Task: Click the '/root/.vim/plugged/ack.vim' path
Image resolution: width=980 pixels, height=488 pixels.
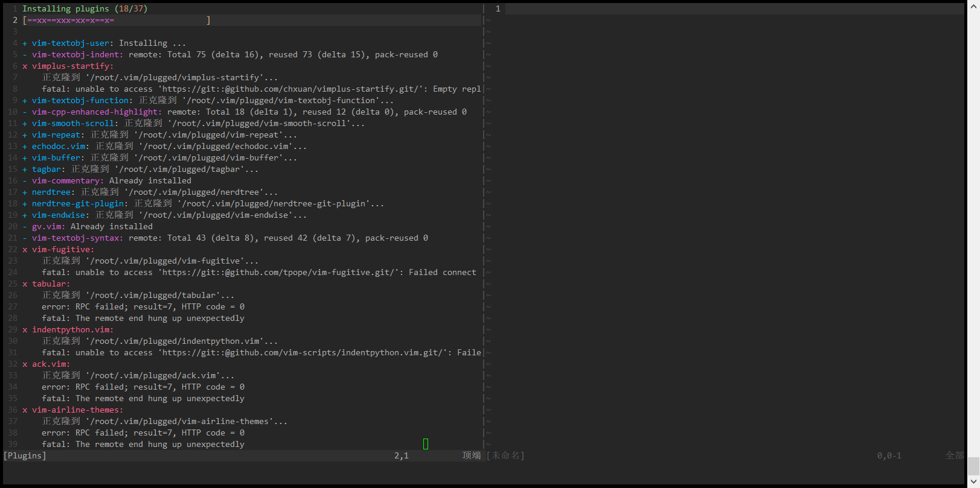Action: click(x=153, y=375)
